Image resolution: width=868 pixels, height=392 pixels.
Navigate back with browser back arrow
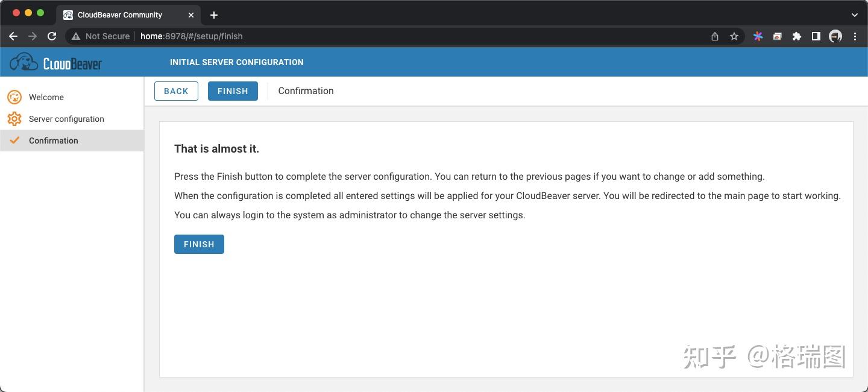pyautogui.click(x=13, y=36)
